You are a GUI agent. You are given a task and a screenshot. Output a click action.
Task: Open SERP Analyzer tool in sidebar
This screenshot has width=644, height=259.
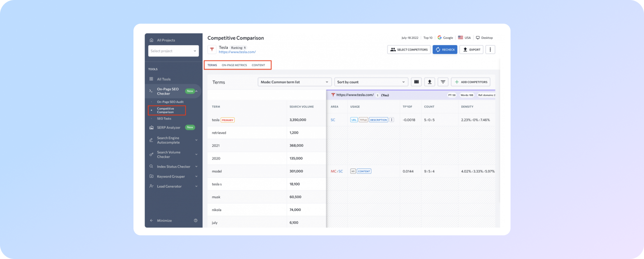[x=169, y=127]
